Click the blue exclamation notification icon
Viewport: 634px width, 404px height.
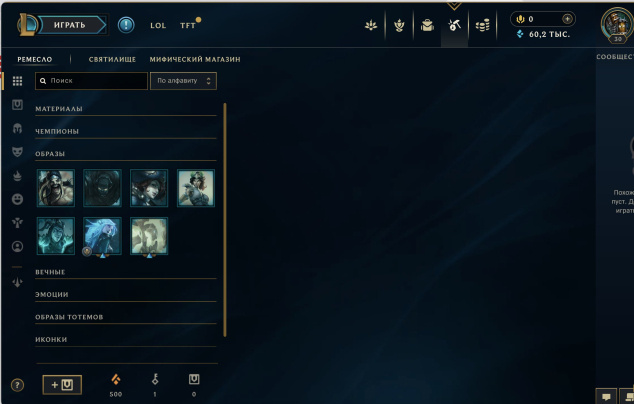pos(126,25)
